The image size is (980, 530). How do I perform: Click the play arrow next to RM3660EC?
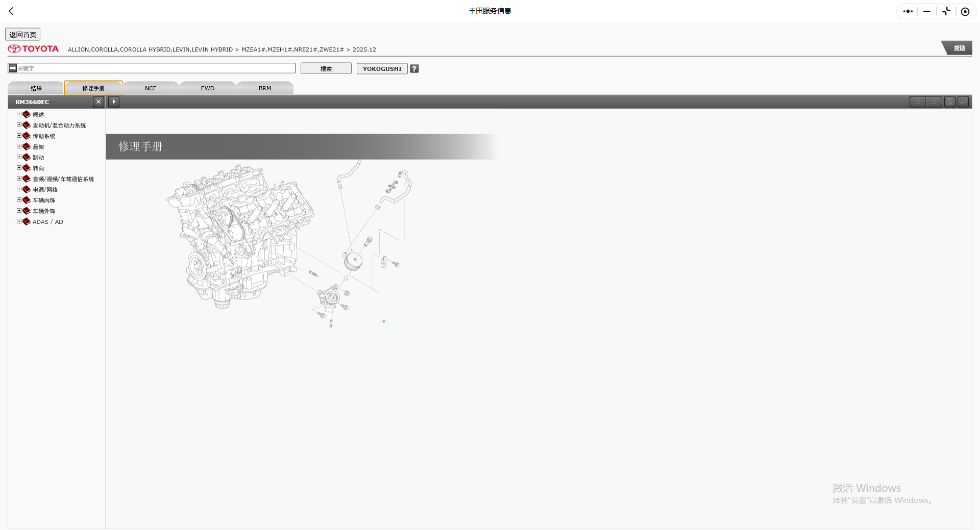114,102
